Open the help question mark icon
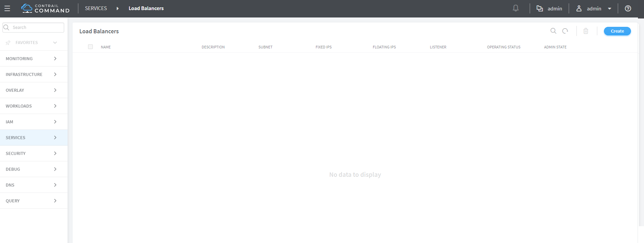Viewport: 644px width, 243px height. [628, 8]
